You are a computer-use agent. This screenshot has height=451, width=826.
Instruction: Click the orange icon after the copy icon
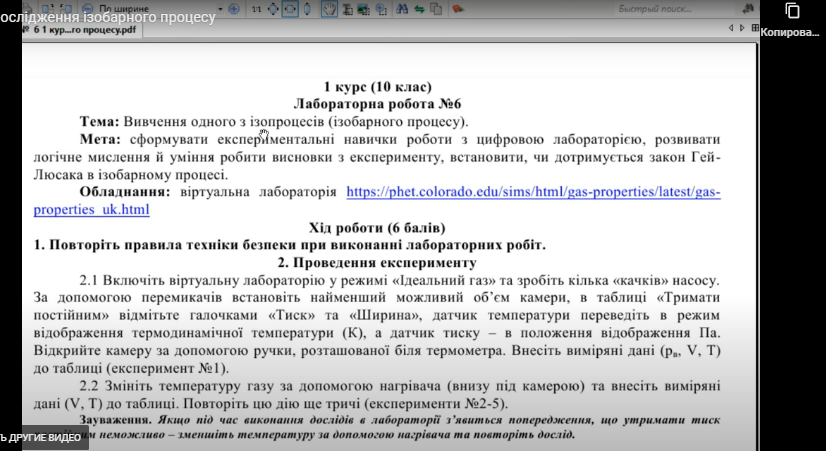[458, 8]
